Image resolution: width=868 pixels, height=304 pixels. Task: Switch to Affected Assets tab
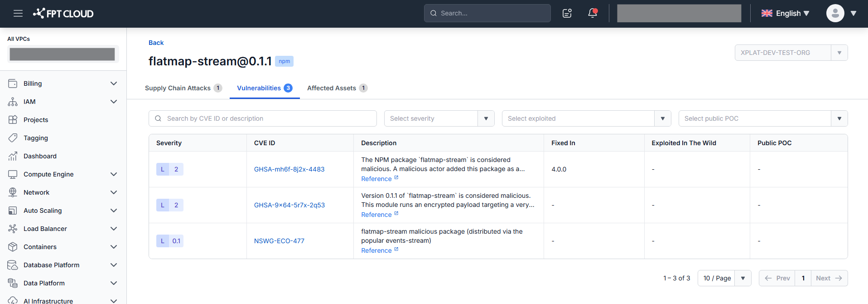point(337,88)
